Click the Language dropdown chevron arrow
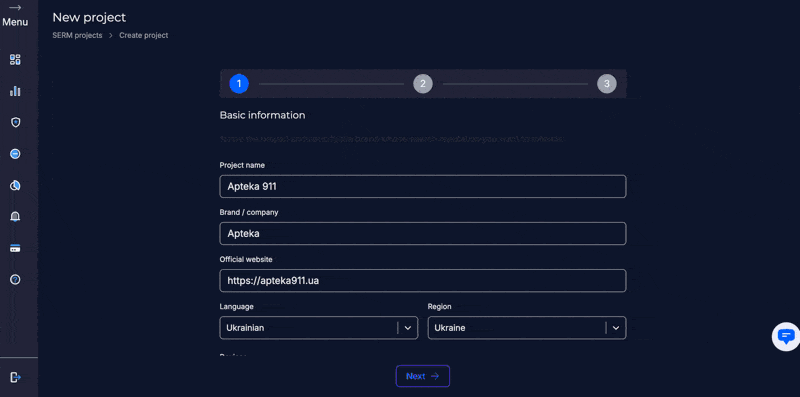 pos(408,328)
